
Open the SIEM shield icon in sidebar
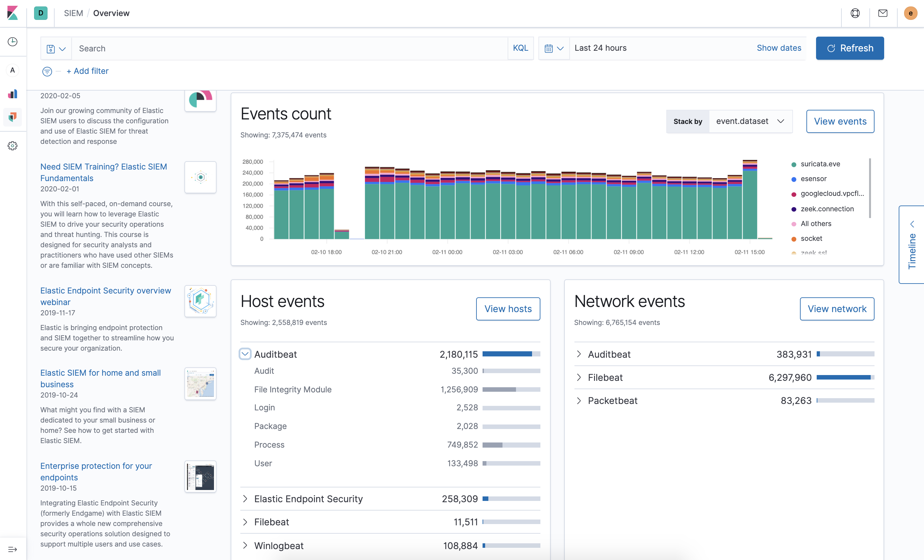coord(13,117)
